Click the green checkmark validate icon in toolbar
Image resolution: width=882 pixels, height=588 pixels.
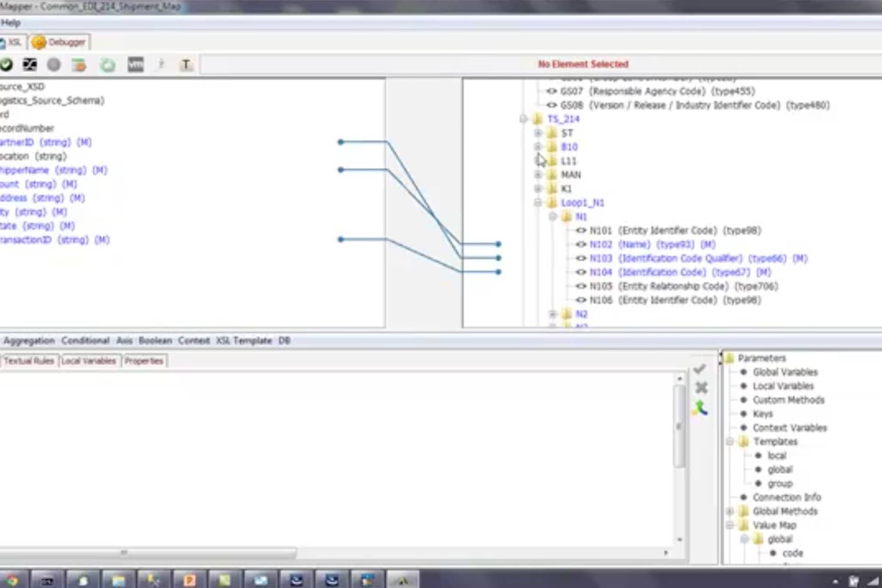6,65
